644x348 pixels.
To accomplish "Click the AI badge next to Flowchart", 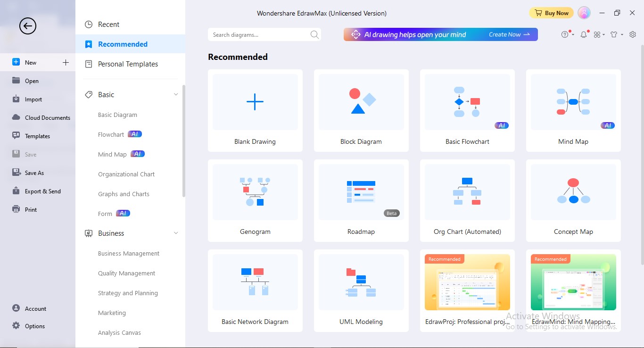I will (135, 134).
